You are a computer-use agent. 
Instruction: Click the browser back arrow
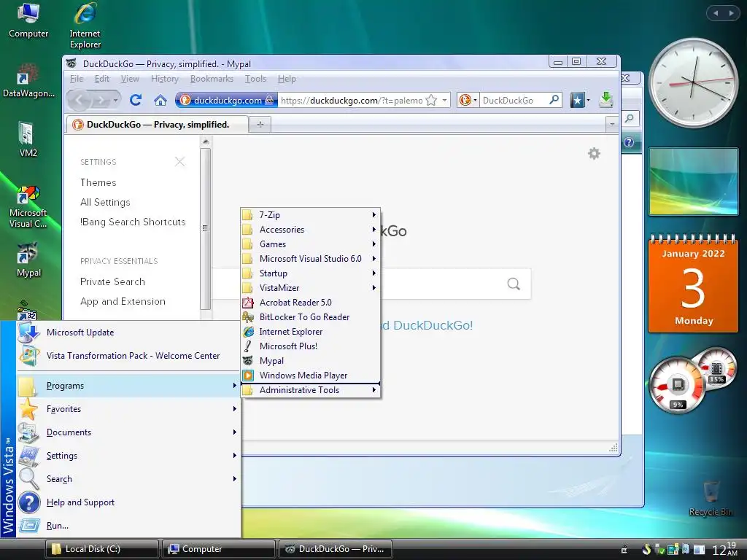(x=80, y=100)
